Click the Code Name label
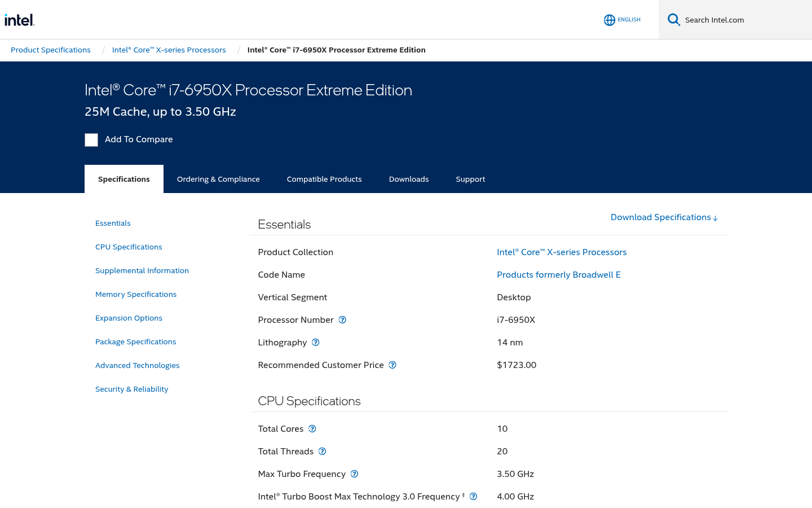This screenshot has height=508, width=812. click(x=281, y=275)
